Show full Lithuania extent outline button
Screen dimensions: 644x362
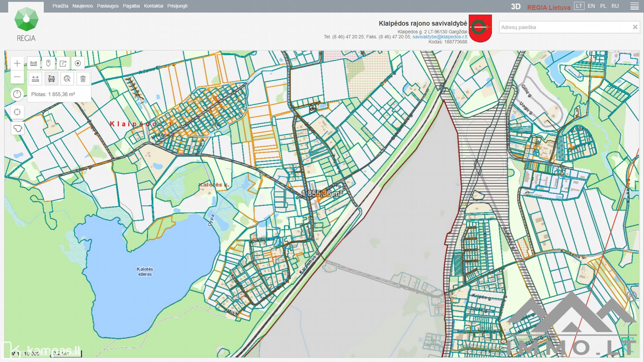coord(17,129)
